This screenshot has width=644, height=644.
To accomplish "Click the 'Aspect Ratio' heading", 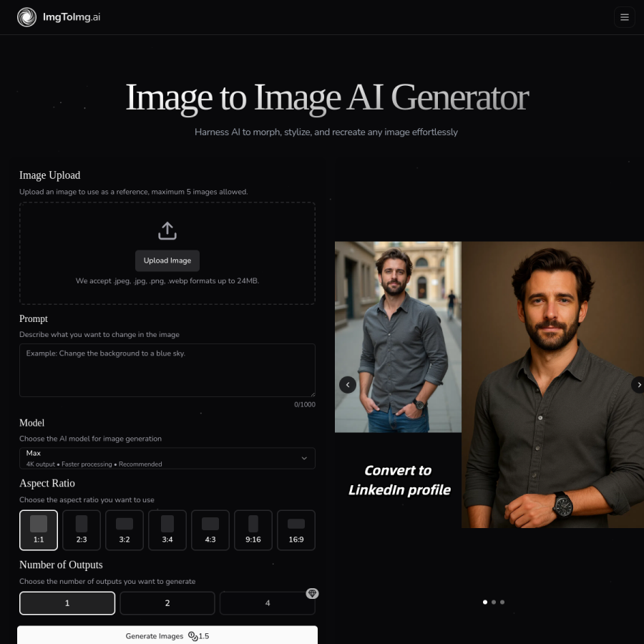I will click(x=47, y=483).
